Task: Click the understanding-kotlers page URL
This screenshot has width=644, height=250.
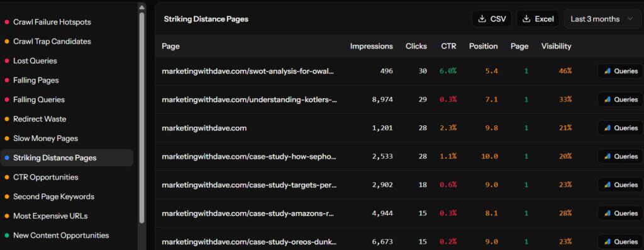Action: pyautogui.click(x=249, y=99)
